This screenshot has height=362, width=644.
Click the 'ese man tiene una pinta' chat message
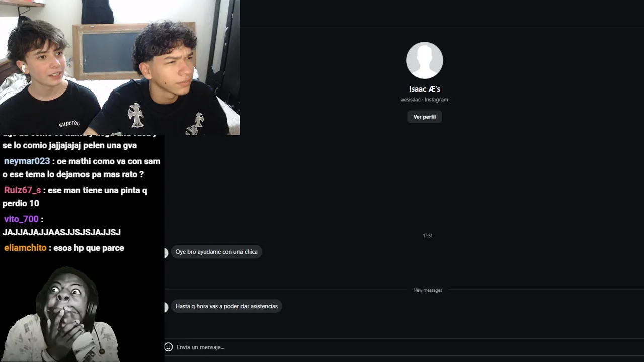(75, 197)
